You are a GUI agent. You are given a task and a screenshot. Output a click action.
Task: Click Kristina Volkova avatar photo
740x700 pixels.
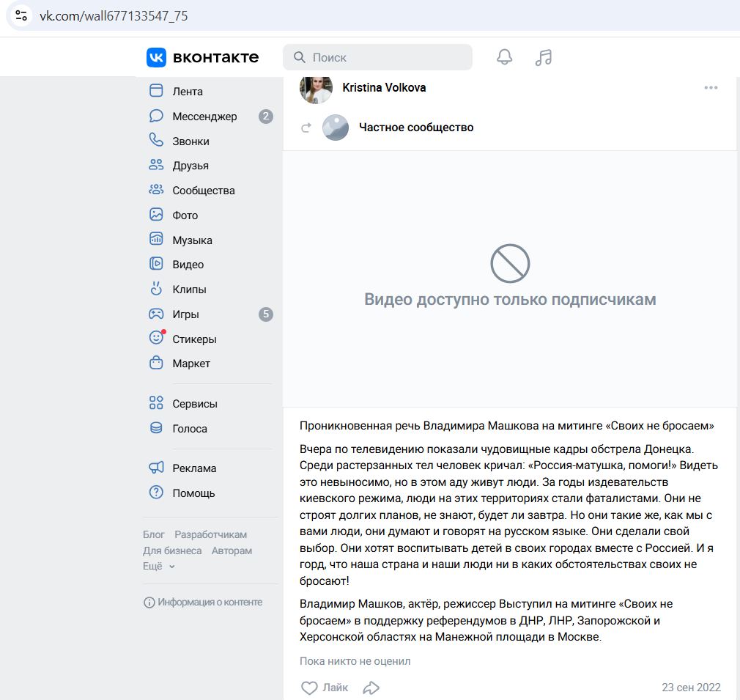click(x=317, y=88)
